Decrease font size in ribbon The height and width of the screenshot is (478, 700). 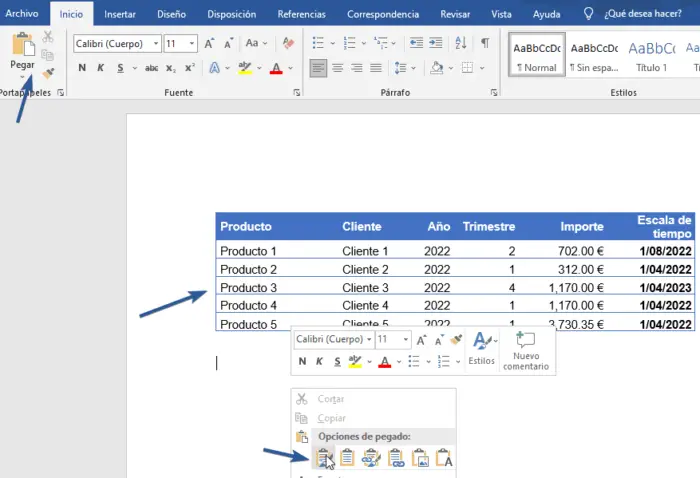click(228, 44)
